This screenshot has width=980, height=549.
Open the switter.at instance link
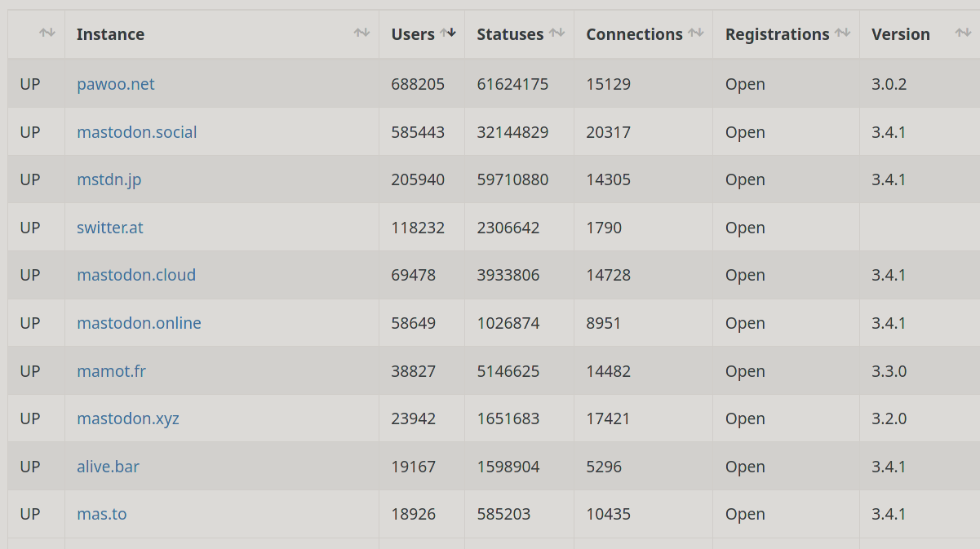[110, 228]
